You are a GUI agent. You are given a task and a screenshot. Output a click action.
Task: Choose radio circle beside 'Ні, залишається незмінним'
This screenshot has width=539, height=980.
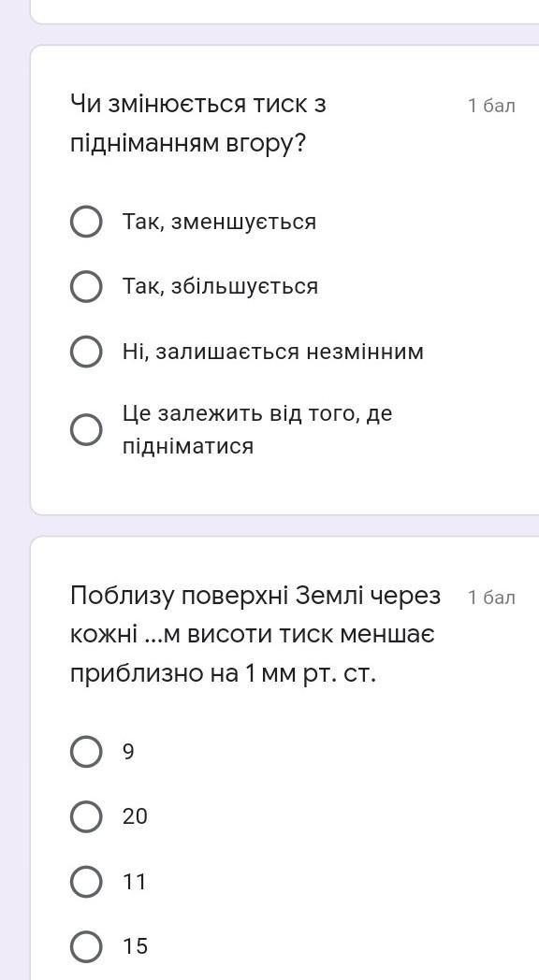click(x=86, y=352)
